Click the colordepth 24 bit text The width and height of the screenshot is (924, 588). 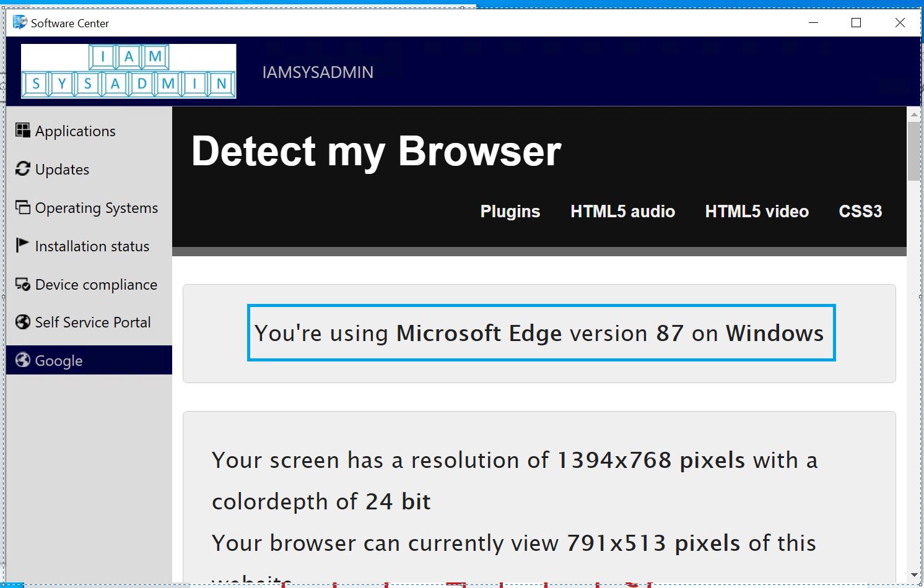[x=321, y=501]
